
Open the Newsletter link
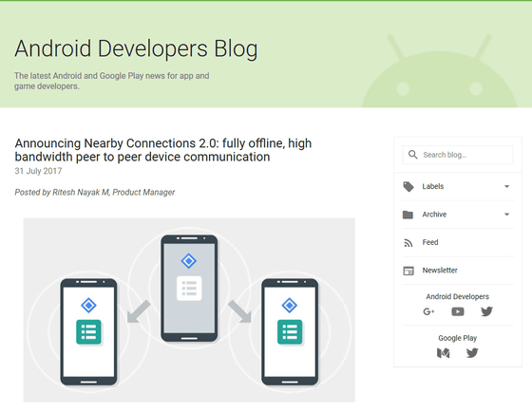458,271
